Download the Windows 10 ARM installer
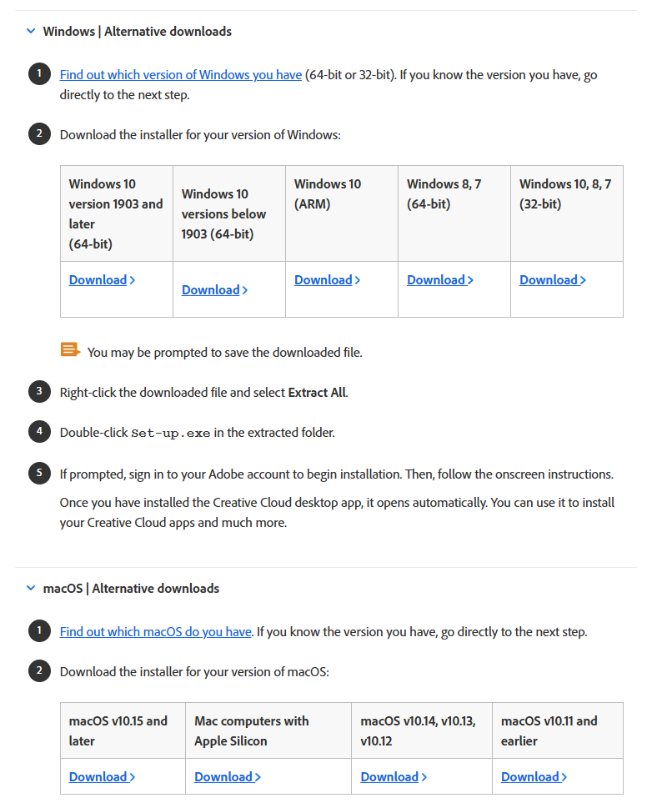Image resolution: width=672 pixels, height=803 pixels. click(x=327, y=280)
